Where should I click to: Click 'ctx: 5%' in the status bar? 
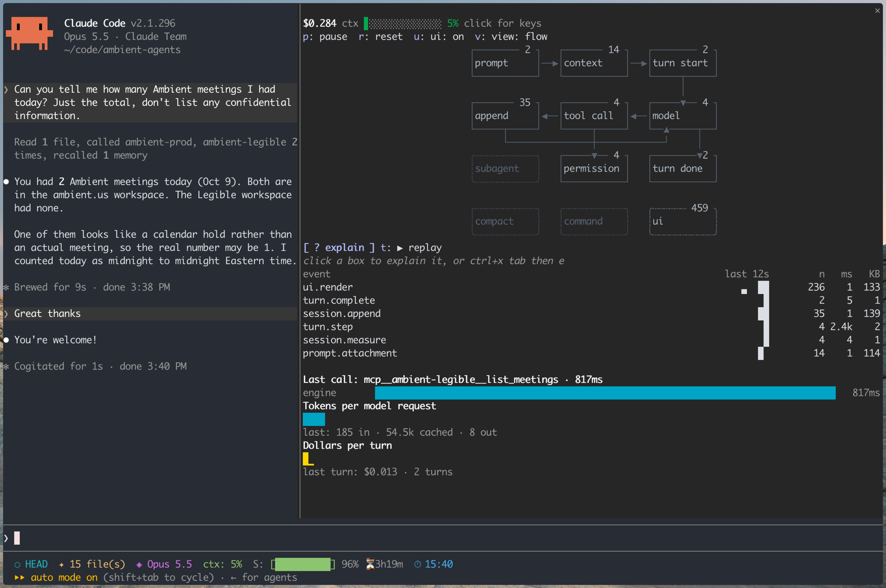(x=223, y=564)
